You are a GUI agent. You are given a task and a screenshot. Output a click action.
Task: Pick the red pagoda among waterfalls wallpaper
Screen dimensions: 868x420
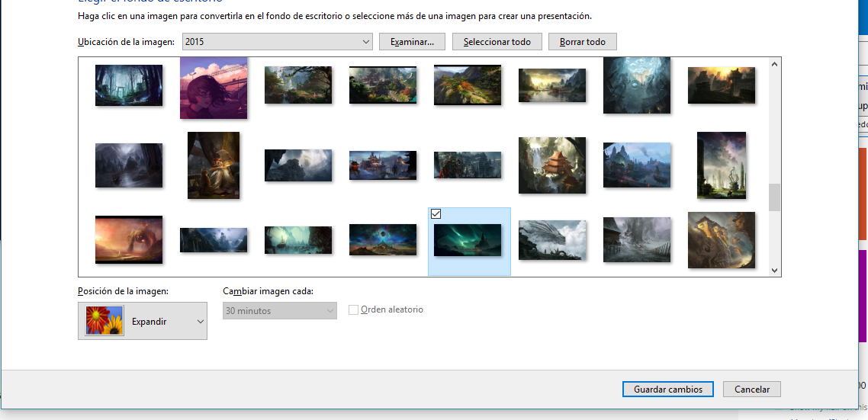coord(552,165)
